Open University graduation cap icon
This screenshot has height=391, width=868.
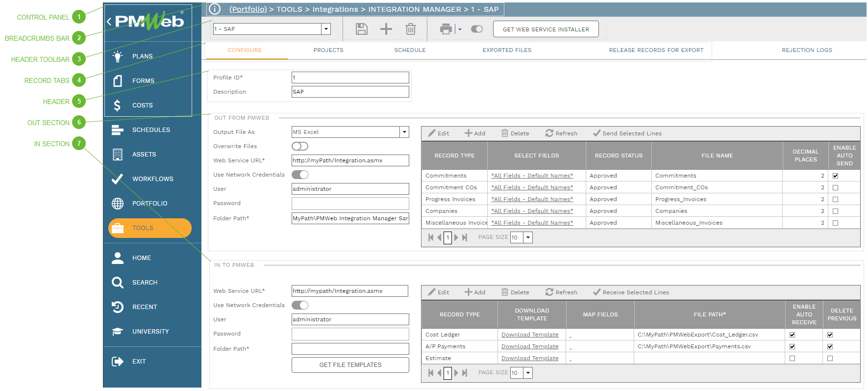118,332
